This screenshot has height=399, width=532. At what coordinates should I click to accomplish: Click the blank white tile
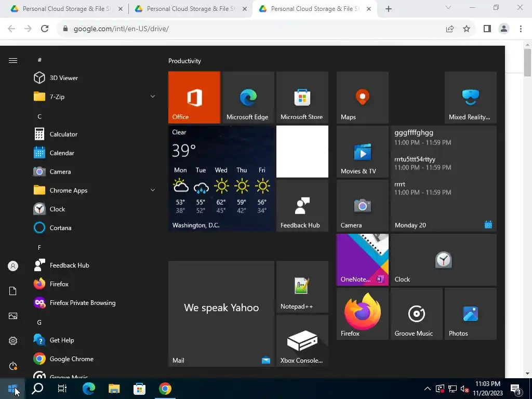click(x=302, y=151)
